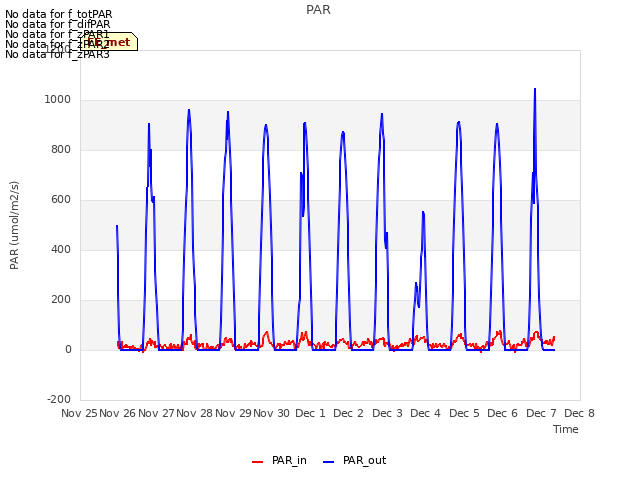The width and height of the screenshot is (640, 480).
Task: Click the red PAR_in legend swatch
Action: point(257,462)
